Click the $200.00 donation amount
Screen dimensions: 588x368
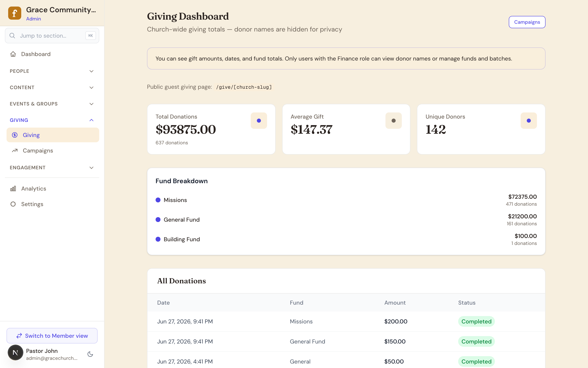click(395, 321)
